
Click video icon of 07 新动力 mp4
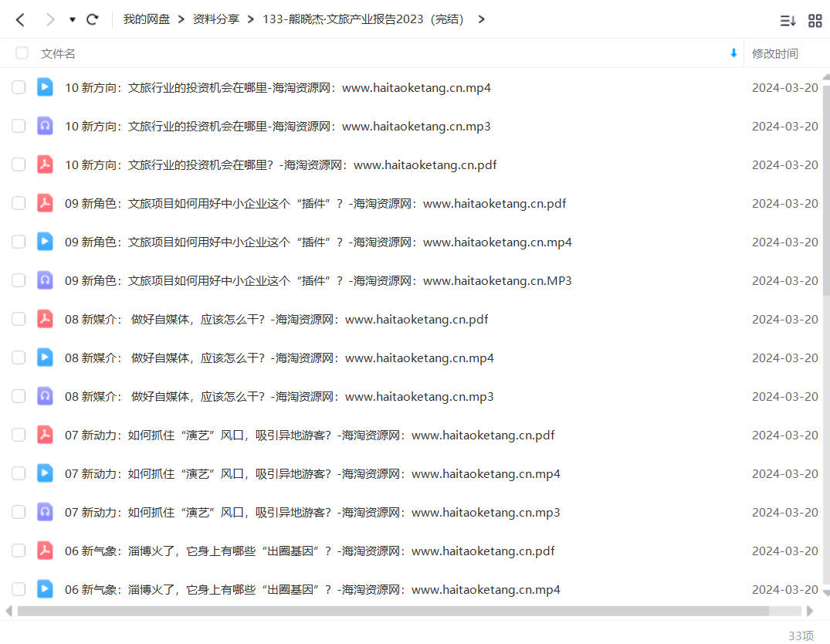point(45,473)
